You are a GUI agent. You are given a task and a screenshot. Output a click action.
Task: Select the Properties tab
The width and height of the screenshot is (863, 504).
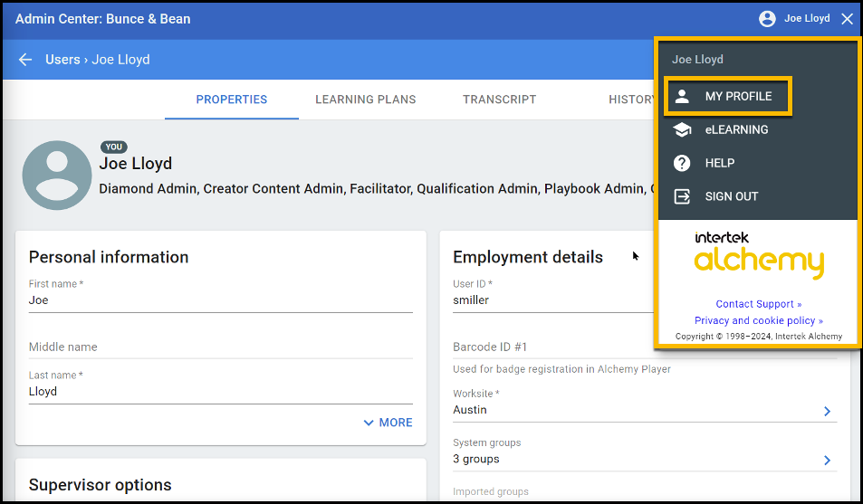click(231, 100)
